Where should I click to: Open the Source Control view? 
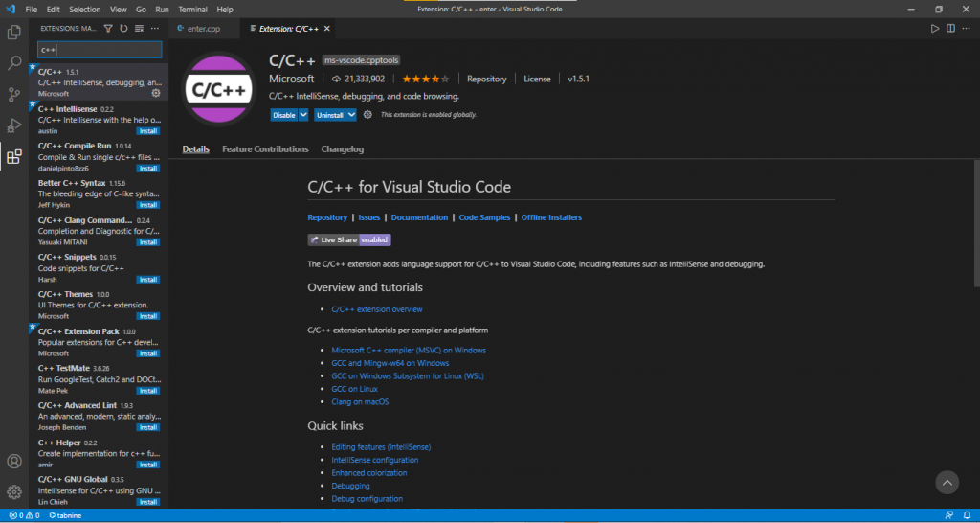pyautogui.click(x=13, y=95)
